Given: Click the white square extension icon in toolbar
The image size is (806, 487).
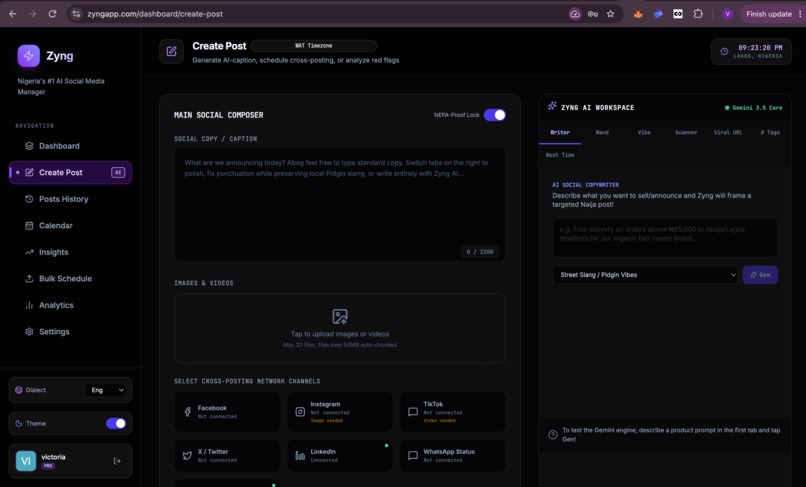Looking at the screenshot, I should [678, 14].
